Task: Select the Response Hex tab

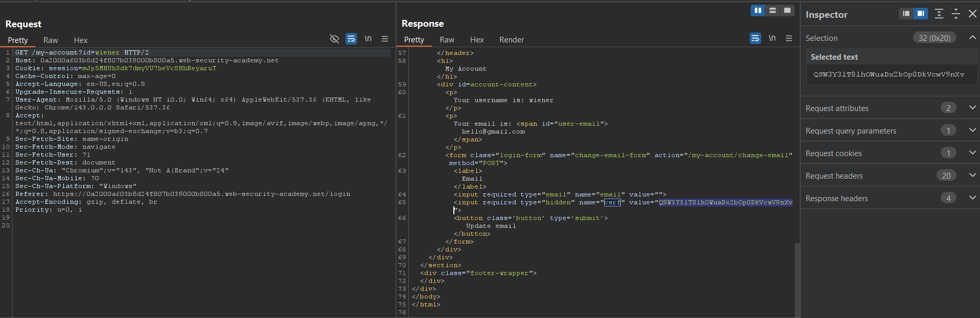Action: click(x=477, y=40)
